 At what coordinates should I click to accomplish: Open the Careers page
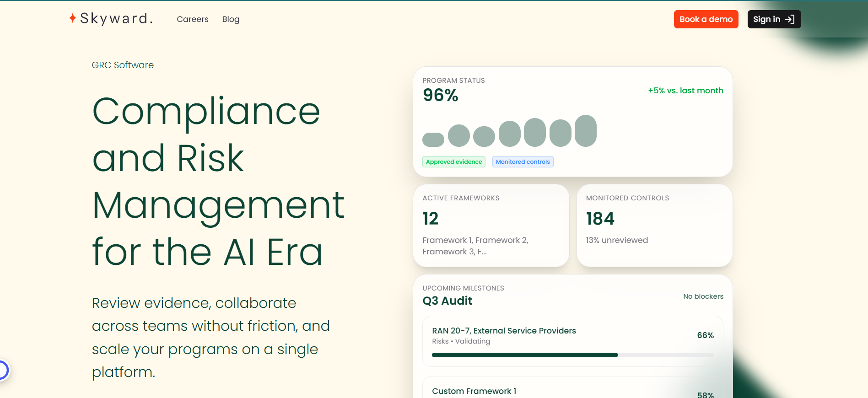pos(193,19)
